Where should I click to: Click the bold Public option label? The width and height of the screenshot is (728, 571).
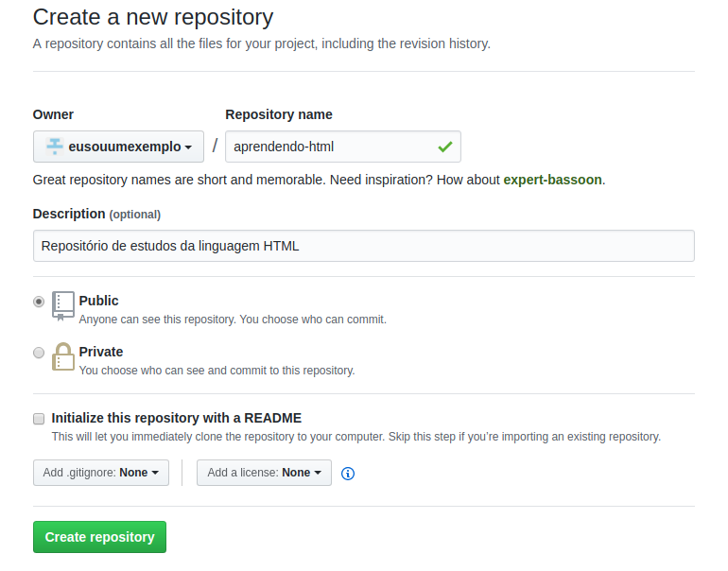(99, 301)
